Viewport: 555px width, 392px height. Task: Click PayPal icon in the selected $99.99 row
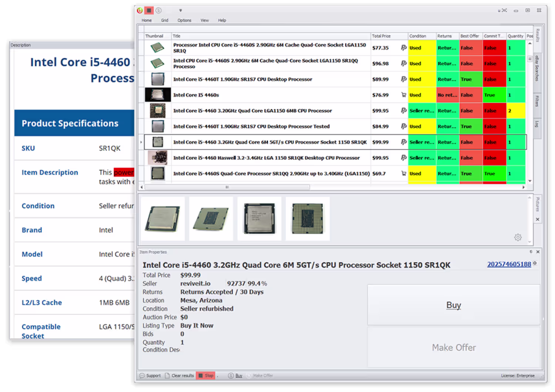click(404, 142)
